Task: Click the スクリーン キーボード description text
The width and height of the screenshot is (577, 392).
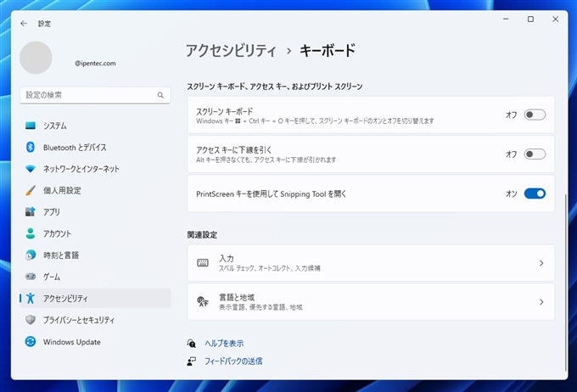Action: point(315,121)
